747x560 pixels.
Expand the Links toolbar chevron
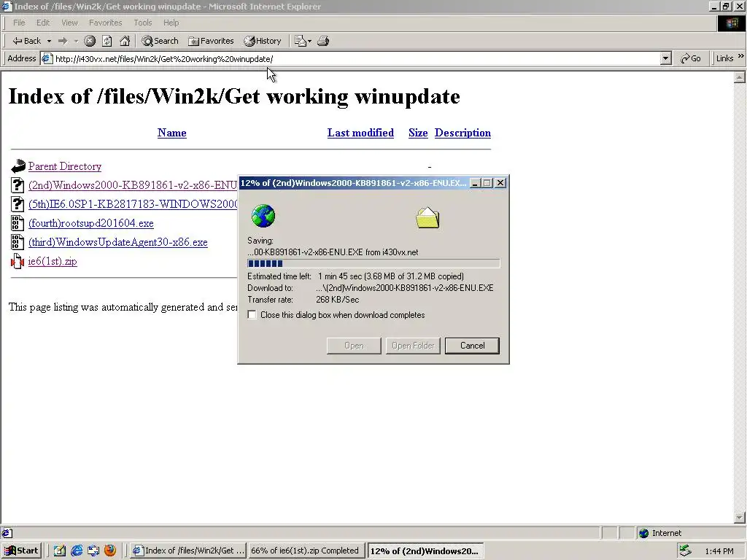(741, 56)
